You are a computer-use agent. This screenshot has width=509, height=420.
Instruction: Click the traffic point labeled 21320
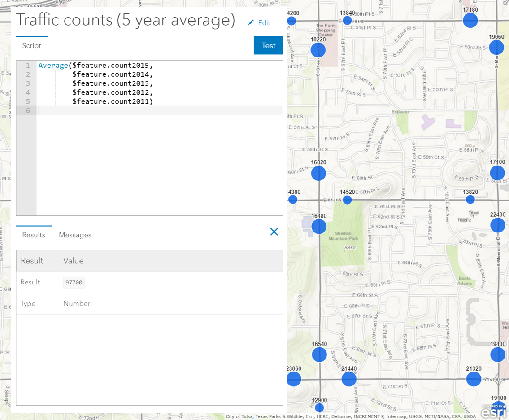(474, 379)
